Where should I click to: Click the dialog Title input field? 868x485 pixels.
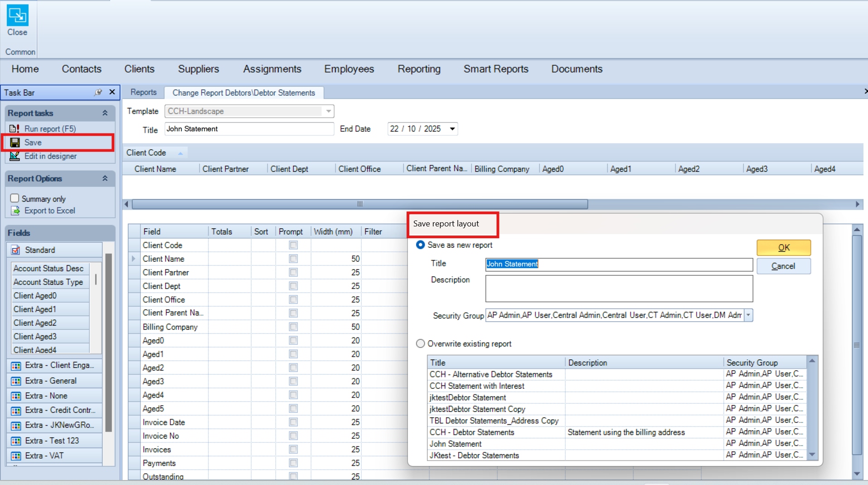click(619, 264)
